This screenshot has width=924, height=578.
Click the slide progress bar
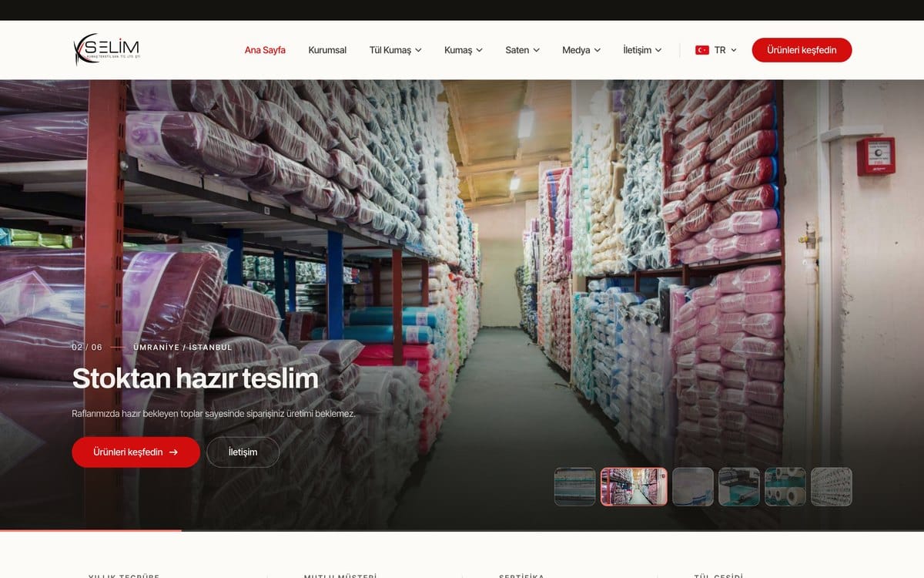coord(462,530)
